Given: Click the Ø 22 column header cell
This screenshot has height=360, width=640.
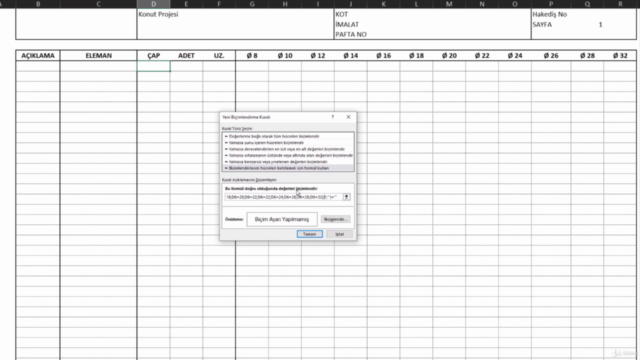Looking at the screenshot, I should pyautogui.click(x=482, y=56).
